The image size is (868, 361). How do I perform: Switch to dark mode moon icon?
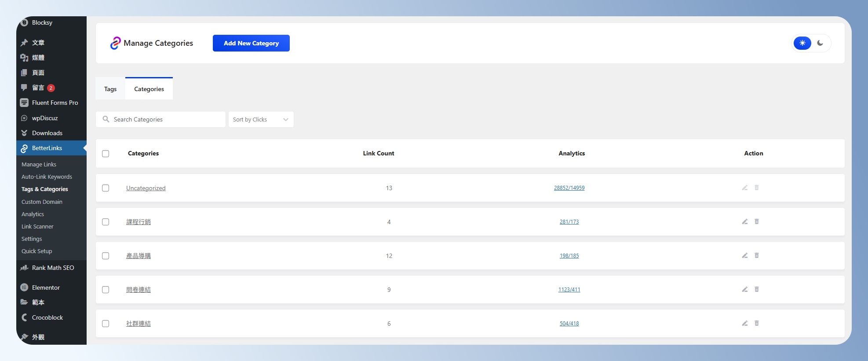(x=820, y=43)
